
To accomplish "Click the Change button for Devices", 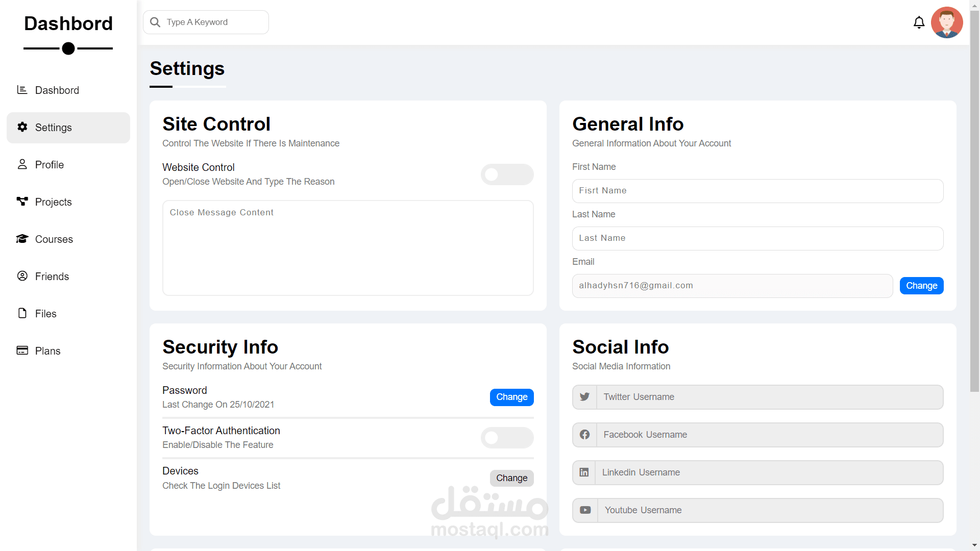I will click(511, 478).
